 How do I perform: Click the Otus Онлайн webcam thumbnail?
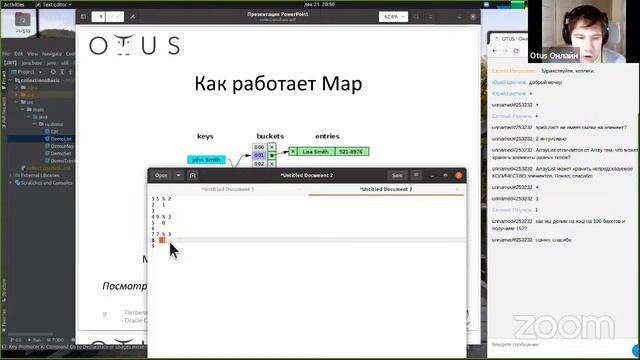pos(583,31)
